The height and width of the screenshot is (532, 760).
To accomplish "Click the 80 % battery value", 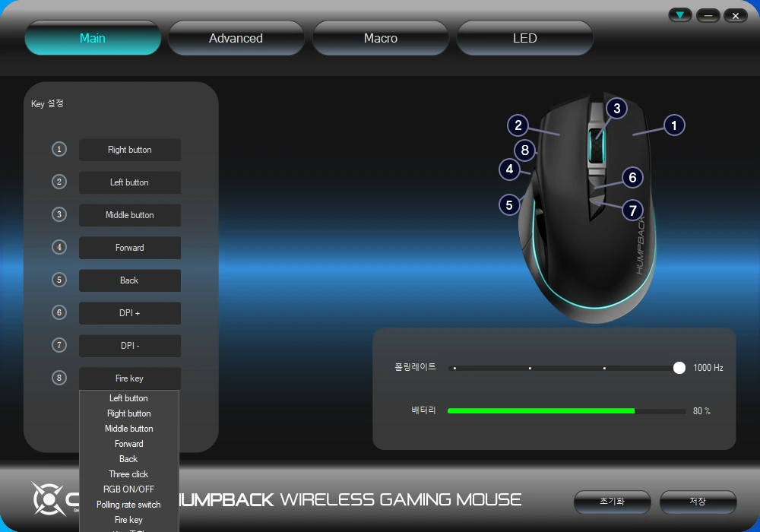I will 701,411.
